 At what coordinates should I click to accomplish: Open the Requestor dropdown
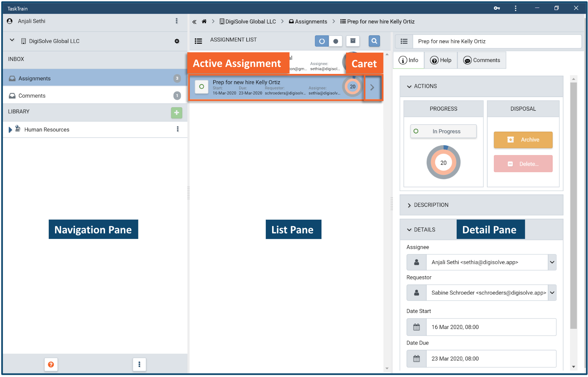coord(552,293)
